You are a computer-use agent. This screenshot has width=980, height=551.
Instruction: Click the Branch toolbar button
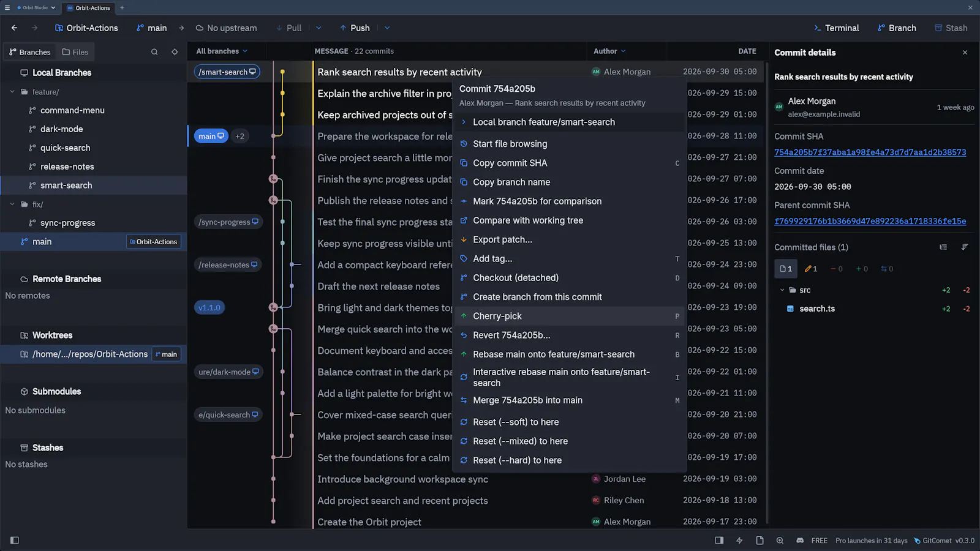(x=897, y=28)
